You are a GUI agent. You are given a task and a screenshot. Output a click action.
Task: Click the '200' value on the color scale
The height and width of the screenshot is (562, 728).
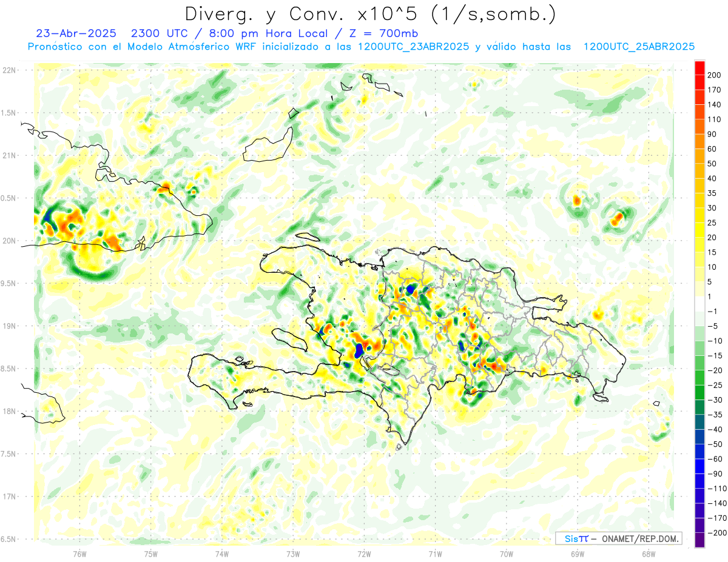(x=714, y=75)
